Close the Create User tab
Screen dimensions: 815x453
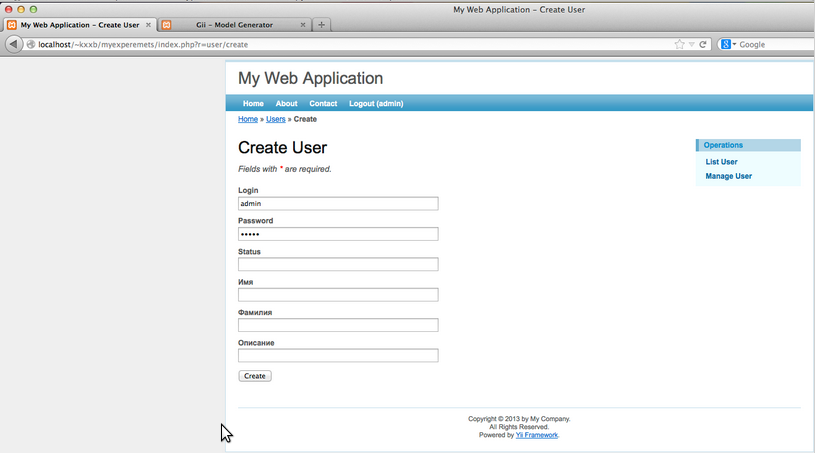click(148, 24)
